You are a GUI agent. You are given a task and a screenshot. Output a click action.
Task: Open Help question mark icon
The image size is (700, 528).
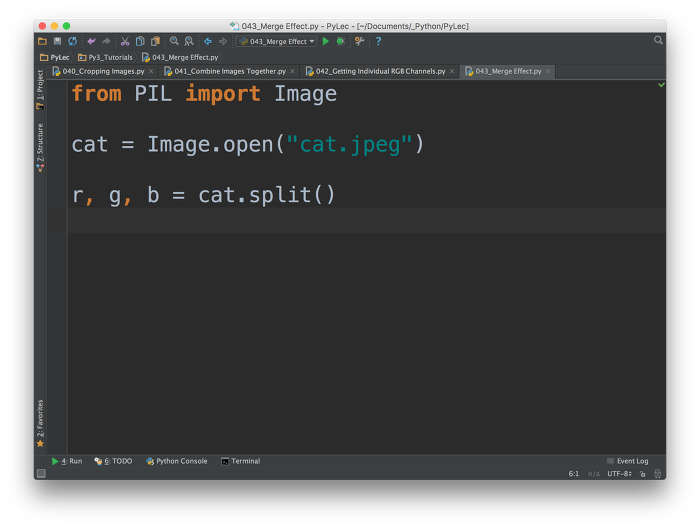pos(378,41)
